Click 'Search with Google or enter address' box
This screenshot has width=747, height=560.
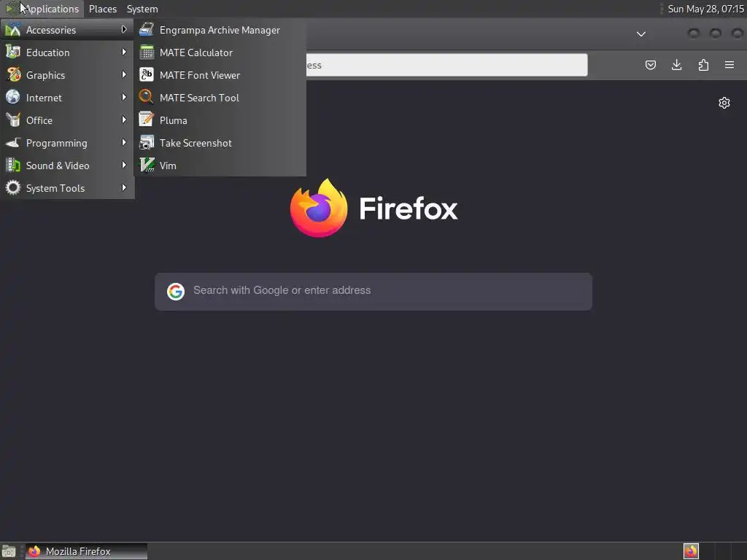(x=373, y=292)
